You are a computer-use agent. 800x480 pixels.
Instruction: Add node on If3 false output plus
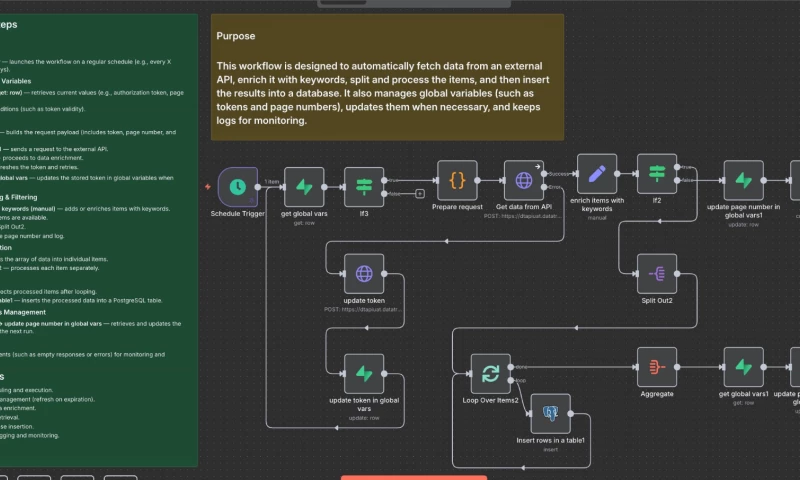point(419,194)
